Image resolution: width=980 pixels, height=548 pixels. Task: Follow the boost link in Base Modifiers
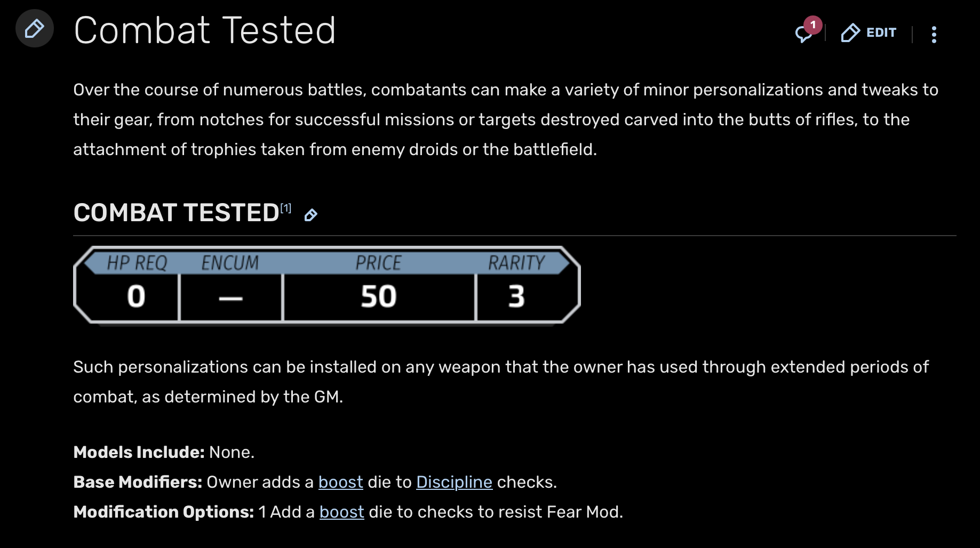340,482
